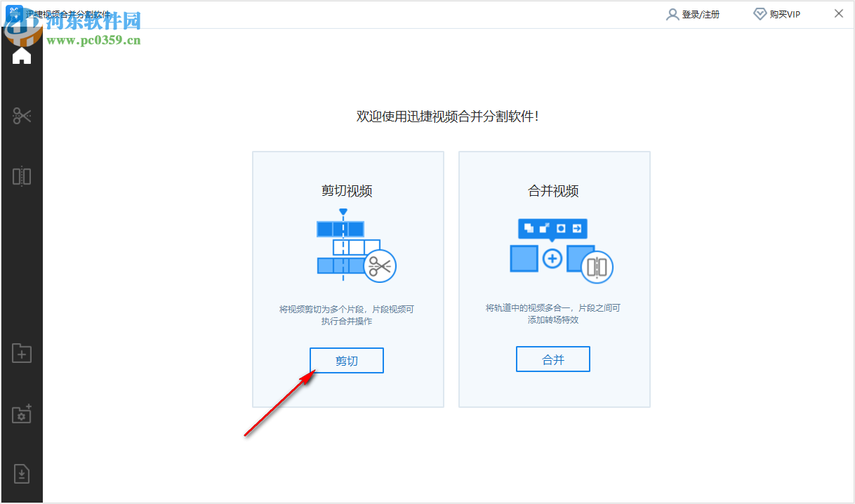Click the add file icon in sidebar

click(22, 353)
